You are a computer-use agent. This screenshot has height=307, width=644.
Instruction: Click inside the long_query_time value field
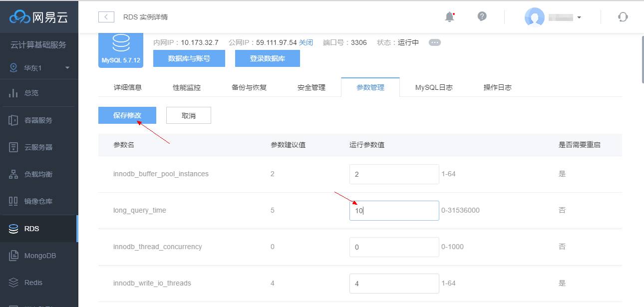click(394, 210)
